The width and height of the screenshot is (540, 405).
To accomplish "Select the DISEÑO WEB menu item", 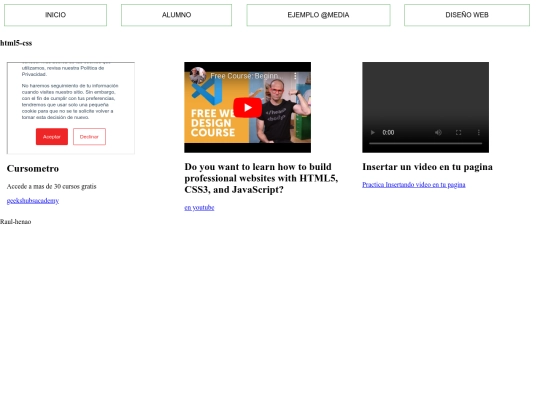I will [x=467, y=15].
